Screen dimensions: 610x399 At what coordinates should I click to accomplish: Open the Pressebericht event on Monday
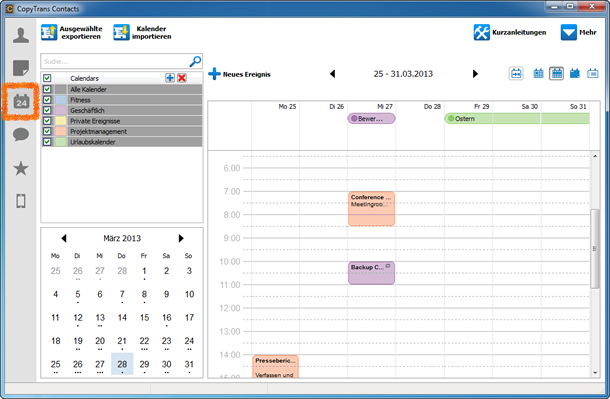click(x=275, y=366)
